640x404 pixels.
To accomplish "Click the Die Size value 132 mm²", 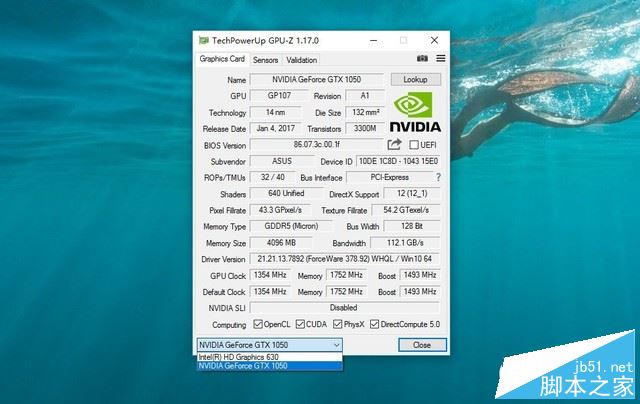I will pyautogui.click(x=365, y=112).
